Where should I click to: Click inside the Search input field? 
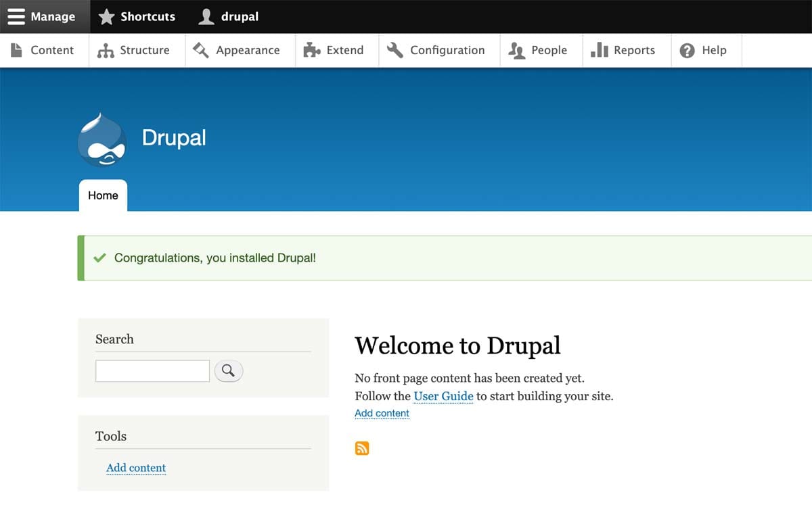pyautogui.click(x=152, y=371)
